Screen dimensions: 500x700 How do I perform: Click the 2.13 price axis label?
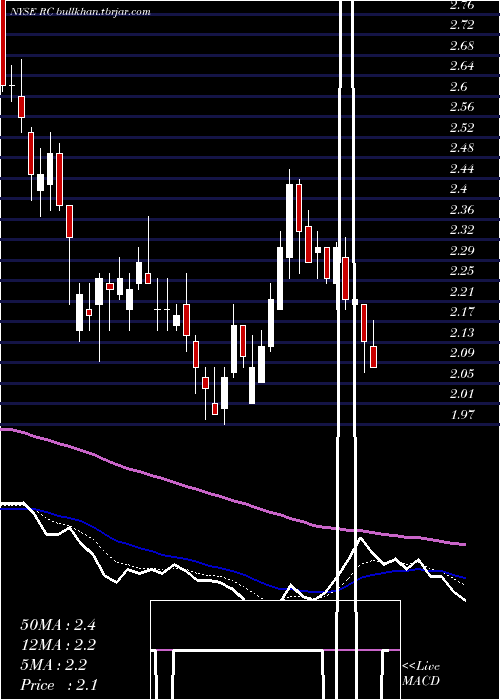[x=462, y=333]
